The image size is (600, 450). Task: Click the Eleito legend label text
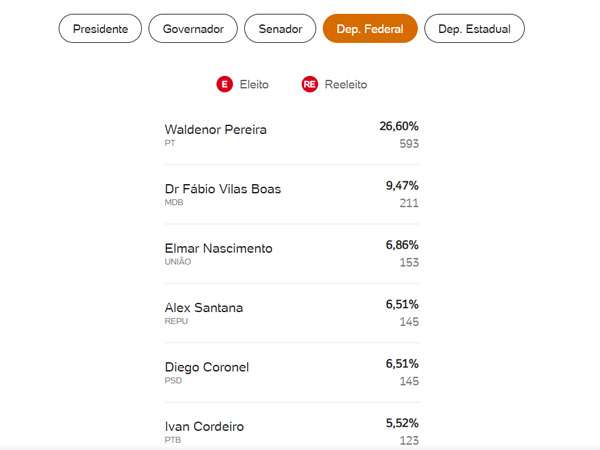pos(254,85)
